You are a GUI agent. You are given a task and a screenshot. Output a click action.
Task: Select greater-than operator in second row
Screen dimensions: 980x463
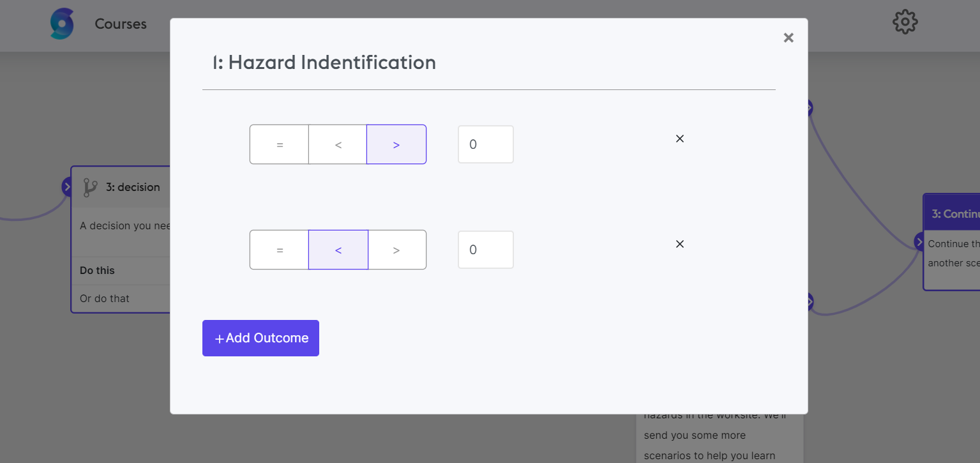click(396, 250)
